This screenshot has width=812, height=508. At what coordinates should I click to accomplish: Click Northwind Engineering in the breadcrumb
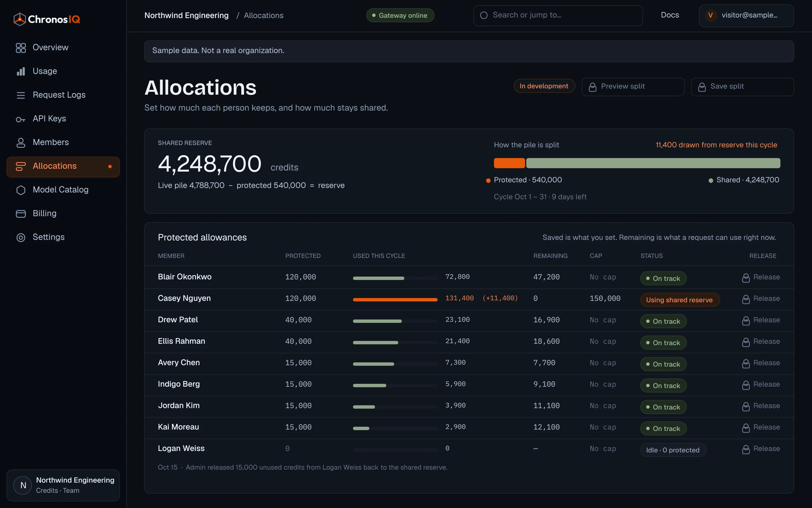click(x=187, y=16)
